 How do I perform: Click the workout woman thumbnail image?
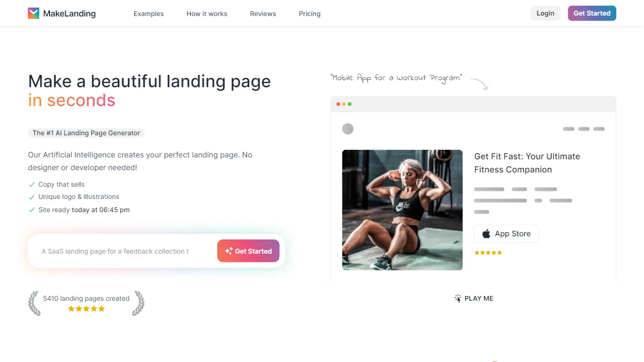402,210
